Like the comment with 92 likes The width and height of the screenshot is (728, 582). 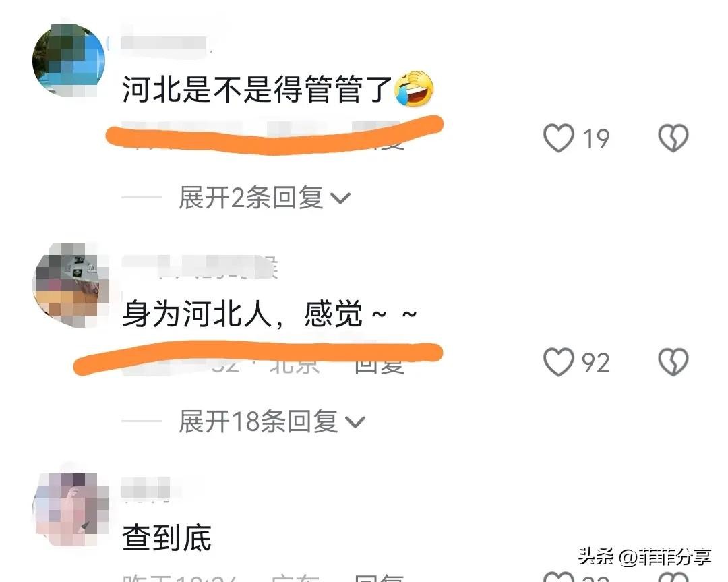pyautogui.click(x=559, y=362)
